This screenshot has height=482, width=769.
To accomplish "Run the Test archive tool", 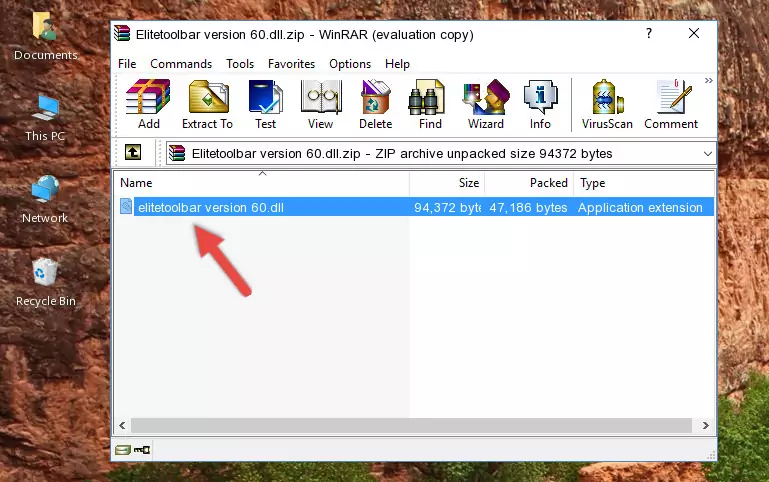I will pos(265,104).
